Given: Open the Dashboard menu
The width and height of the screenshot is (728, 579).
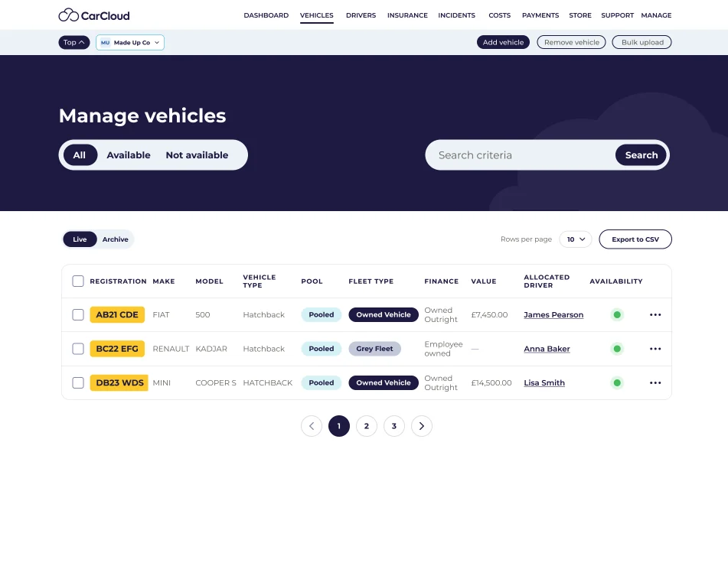Looking at the screenshot, I should point(266,15).
